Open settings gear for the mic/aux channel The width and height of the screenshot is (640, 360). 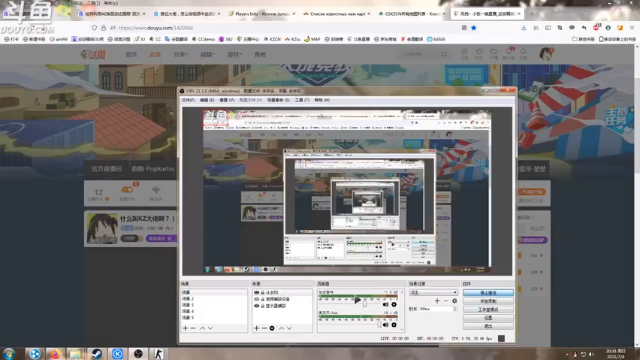[x=394, y=325]
